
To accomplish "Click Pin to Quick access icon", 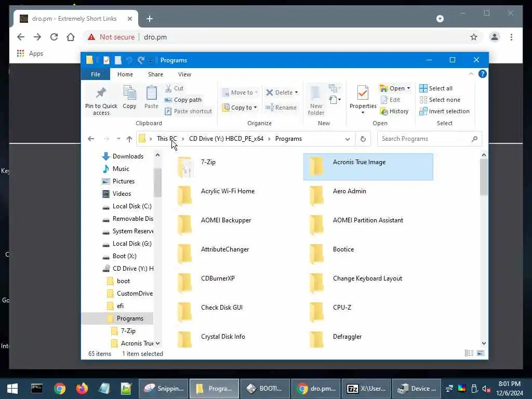I will pos(101,92).
